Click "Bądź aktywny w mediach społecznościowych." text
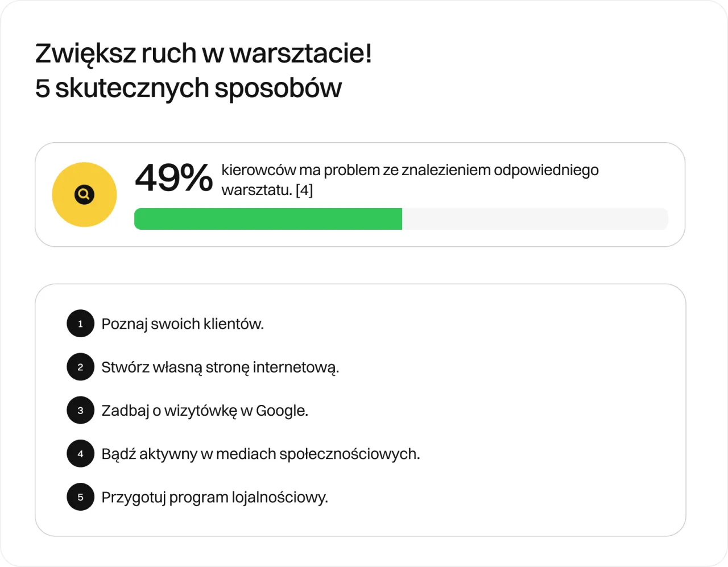 point(260,454)
